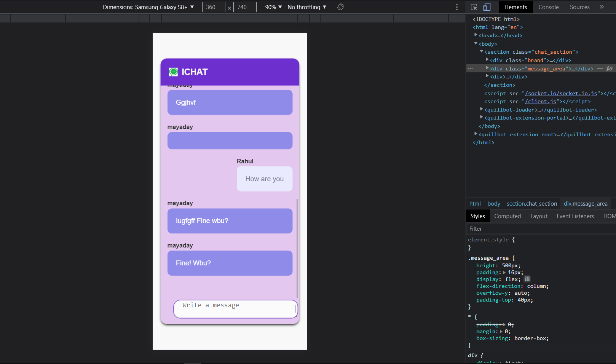
Task: Click the element.style rule selector
Action: pos(488,239)
